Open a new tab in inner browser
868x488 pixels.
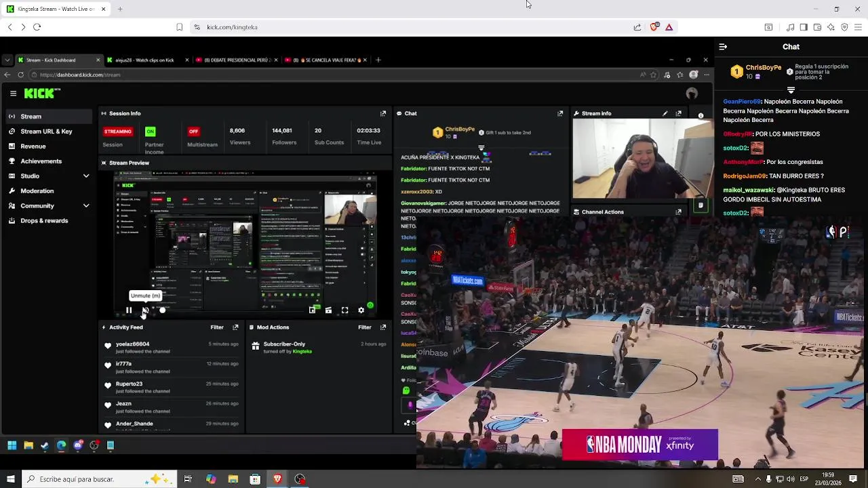(378, 60)
